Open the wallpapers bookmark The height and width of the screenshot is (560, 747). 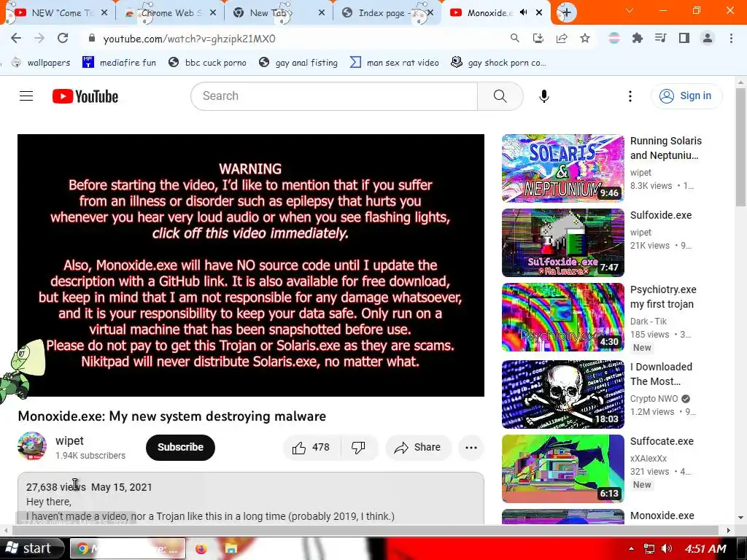click(x=41, y=63)
